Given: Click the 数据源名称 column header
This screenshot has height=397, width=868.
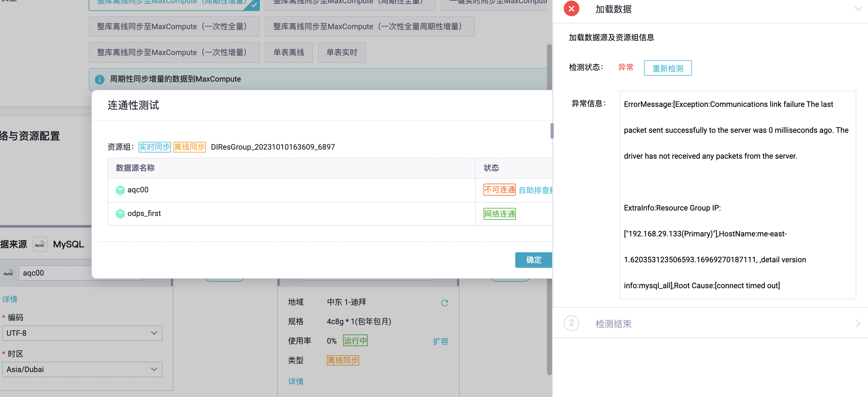Looking at the screenshot, I should click(x=135, y=168).
